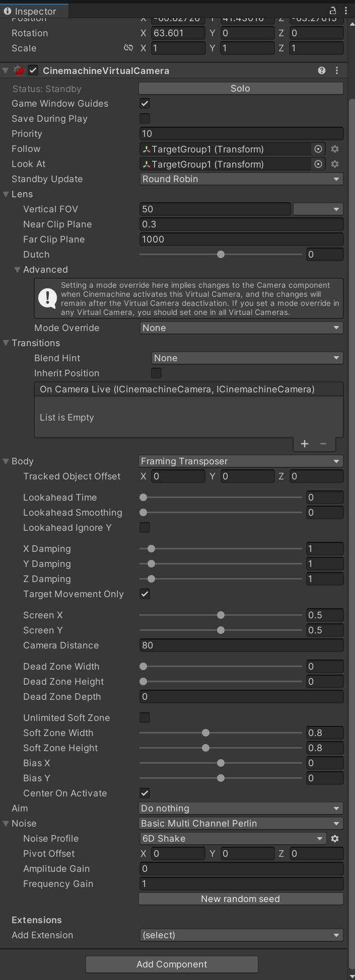
Task: Open the object picker for Follow target
Action: [318, 149]
